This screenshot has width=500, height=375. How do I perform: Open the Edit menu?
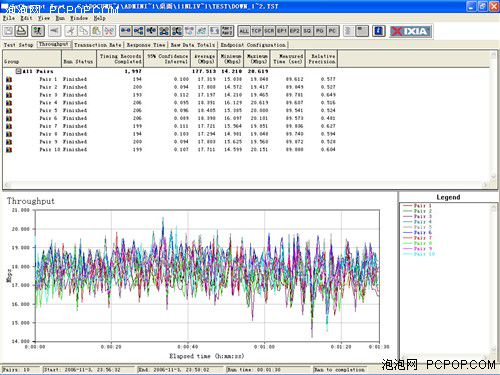(26, 18)
